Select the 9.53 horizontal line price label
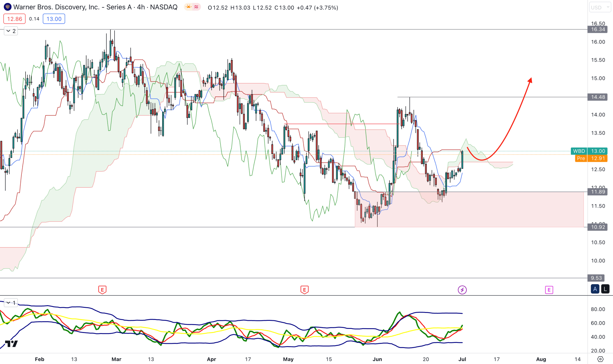The height and width of the screenshot is (364, 613). [x=596, y=278]
